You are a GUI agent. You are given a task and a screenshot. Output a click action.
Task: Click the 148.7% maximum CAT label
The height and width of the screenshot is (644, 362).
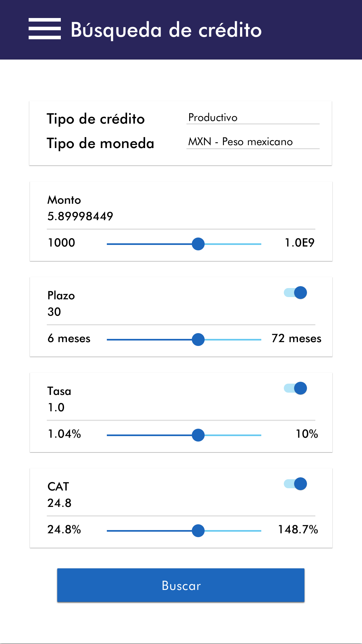click(298, 530)
